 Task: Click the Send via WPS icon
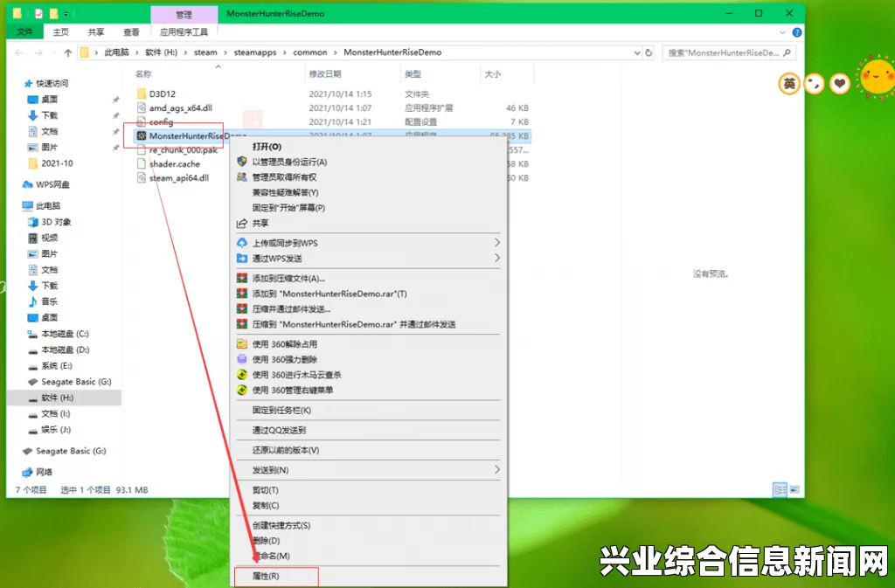(x=242, y=259)
